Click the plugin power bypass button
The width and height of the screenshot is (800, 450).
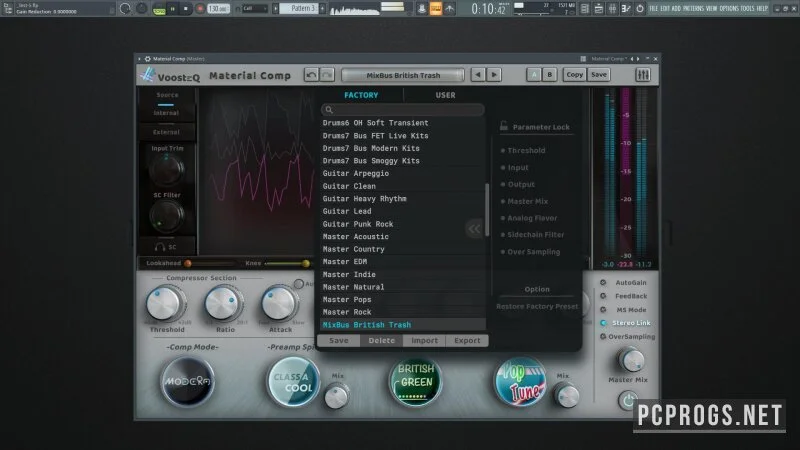point(628,400)
